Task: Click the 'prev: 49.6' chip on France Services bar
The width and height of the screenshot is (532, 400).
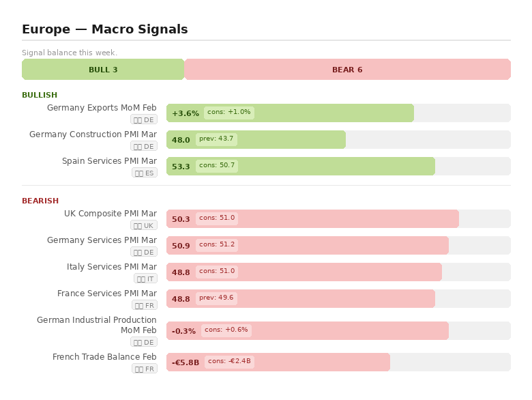Action: pos(216,298)
